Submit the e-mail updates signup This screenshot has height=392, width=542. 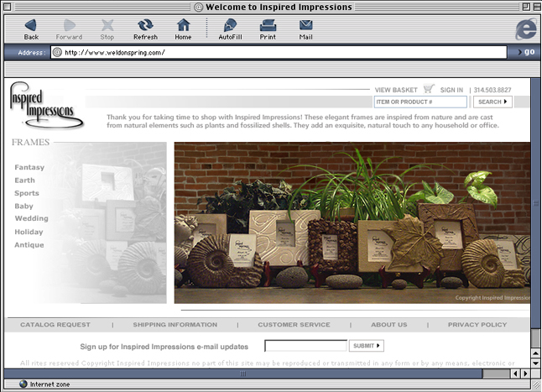(367, 346)
